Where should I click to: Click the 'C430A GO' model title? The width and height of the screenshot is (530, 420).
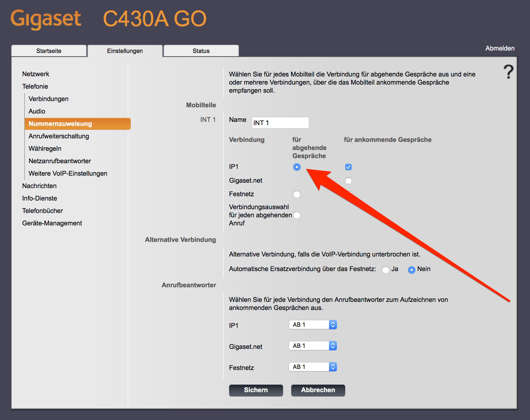pyautogui.click(x=155, y=19)
